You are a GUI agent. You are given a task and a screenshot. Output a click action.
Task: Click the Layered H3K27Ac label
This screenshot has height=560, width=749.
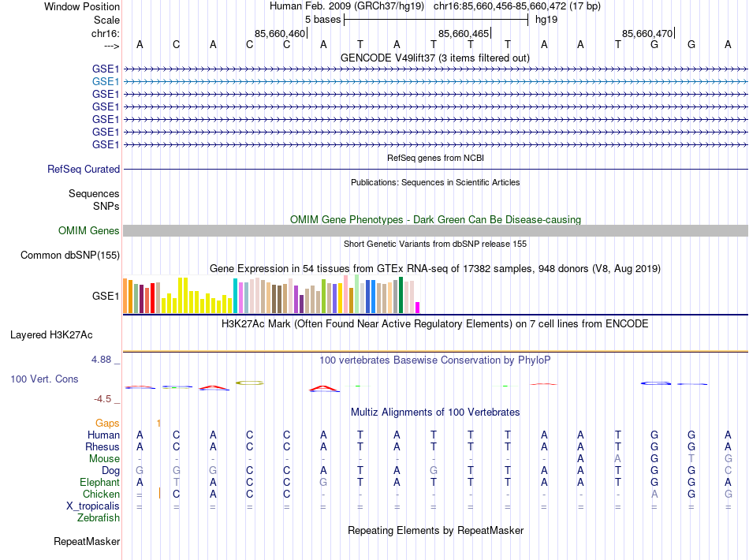click(x=51, y=335)
